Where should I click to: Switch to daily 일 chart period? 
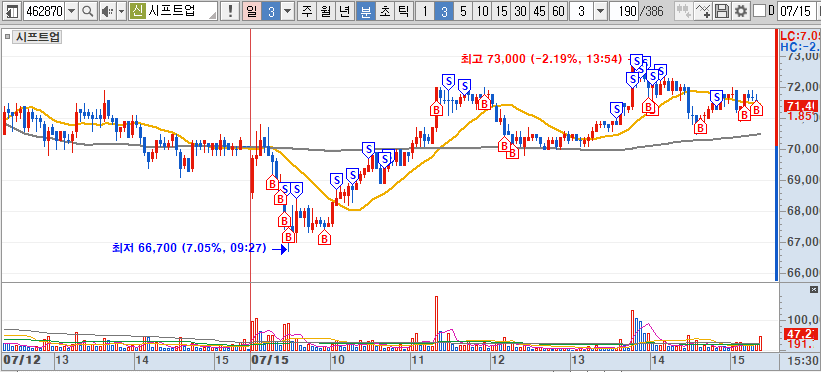point(252,10)
